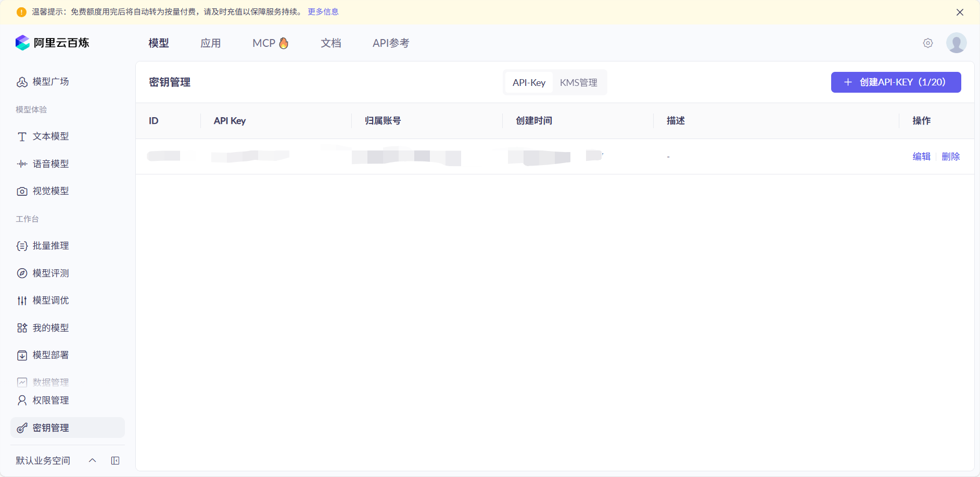The image size is (980, 477).
Task: Open 模型部署 from the sidebar
Action: (x=50, y=355)
